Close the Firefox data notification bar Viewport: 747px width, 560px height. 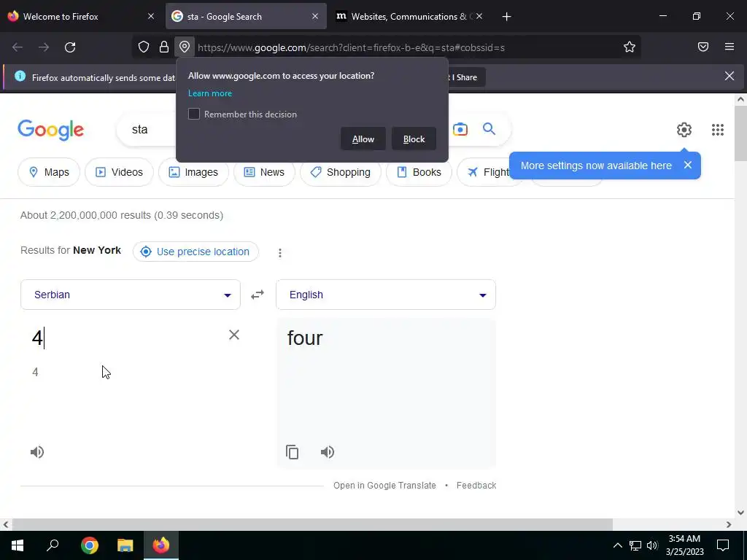729,76
